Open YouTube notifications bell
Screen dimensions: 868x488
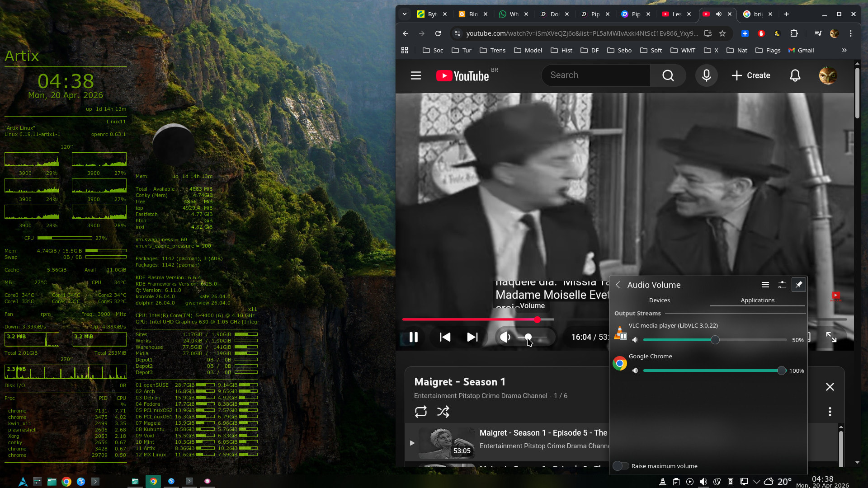pos(795,75)
